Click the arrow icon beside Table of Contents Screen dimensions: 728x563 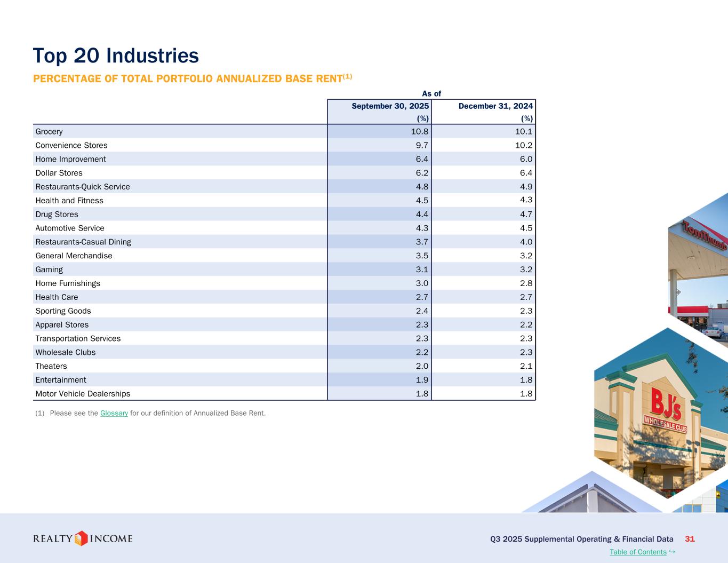[x=672, y=551]
